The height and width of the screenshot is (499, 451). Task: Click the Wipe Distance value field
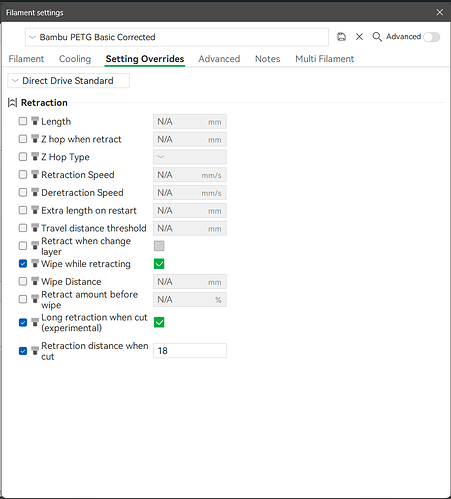pyautogui.click(x=190, y=282)
